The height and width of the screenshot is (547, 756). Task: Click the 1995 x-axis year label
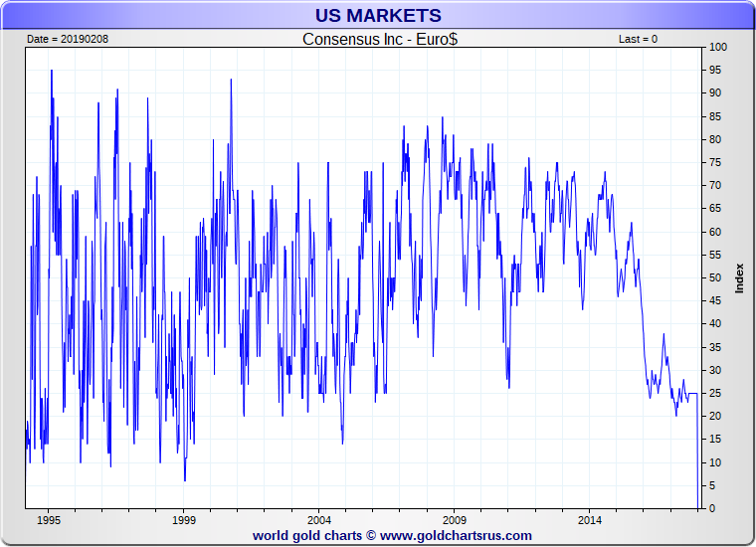pyautogui.click(x=49, y=520)
